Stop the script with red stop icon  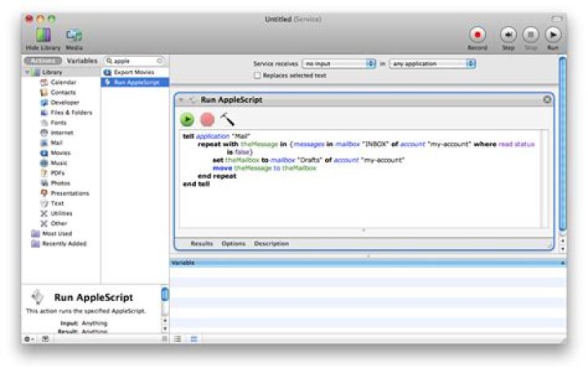[x=207, y=120]
